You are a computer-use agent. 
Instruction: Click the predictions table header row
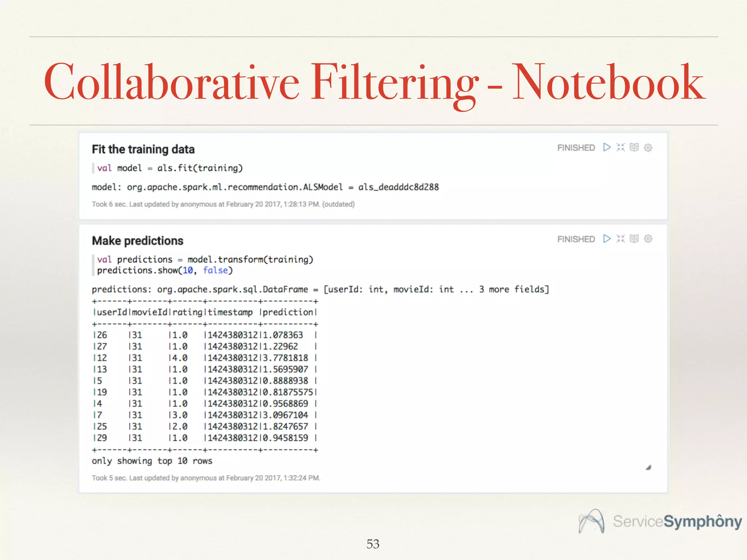(x=205, y=312)
